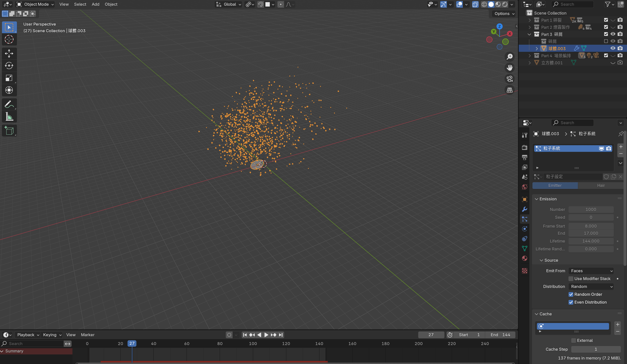This screenshot has width=627, height=364.
Task: Toggle eye visibility of 立方體.001
Action: (x=613, y=63)
